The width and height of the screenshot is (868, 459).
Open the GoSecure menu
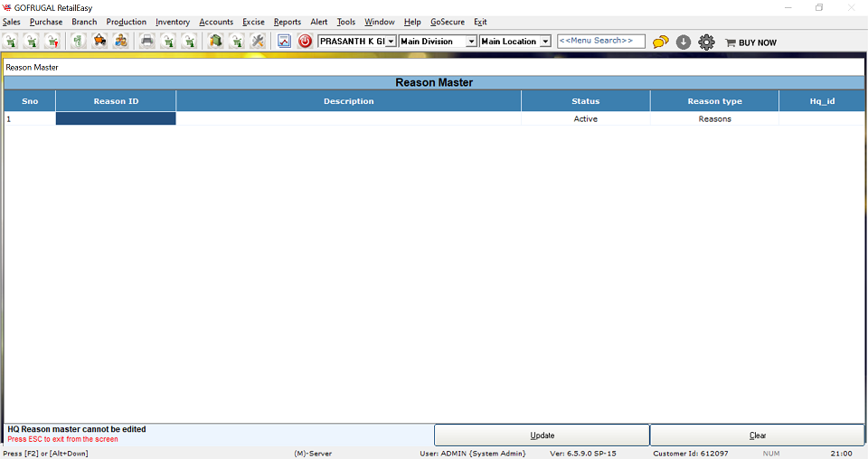coord(448,22)
